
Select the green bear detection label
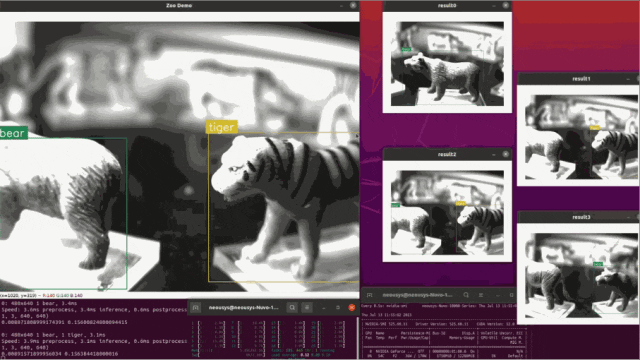pyautogui.click(x=13, y=133)
